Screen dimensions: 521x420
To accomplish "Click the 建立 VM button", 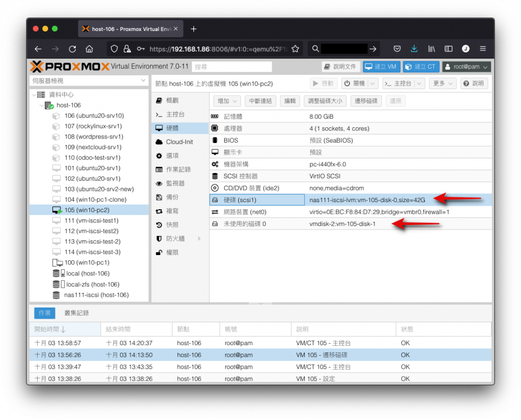I will click(x=381, y=67).
